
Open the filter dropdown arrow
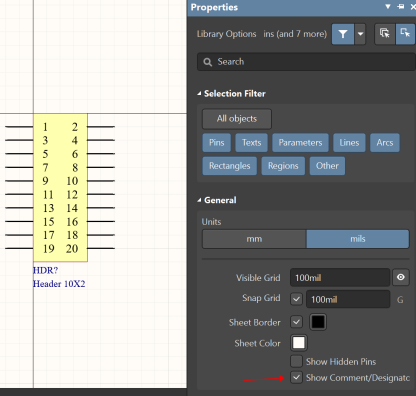click(360, 34)
